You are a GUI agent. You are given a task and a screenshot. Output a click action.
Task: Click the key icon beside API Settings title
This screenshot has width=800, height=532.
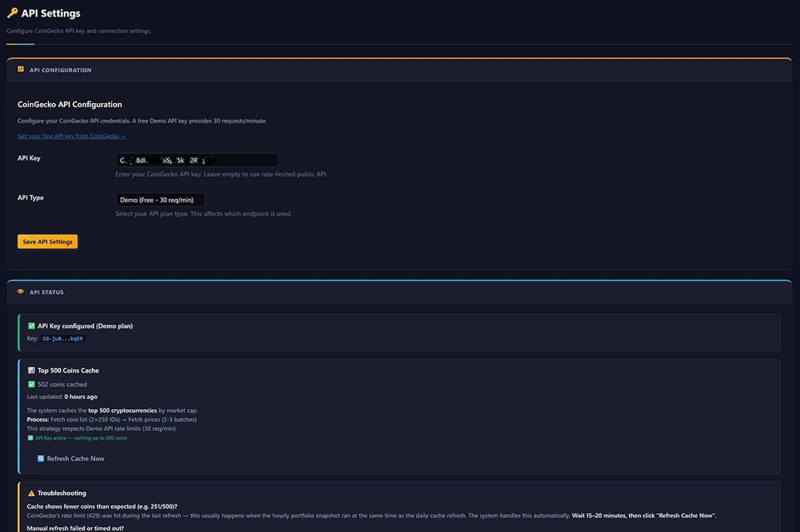[12, 13]
